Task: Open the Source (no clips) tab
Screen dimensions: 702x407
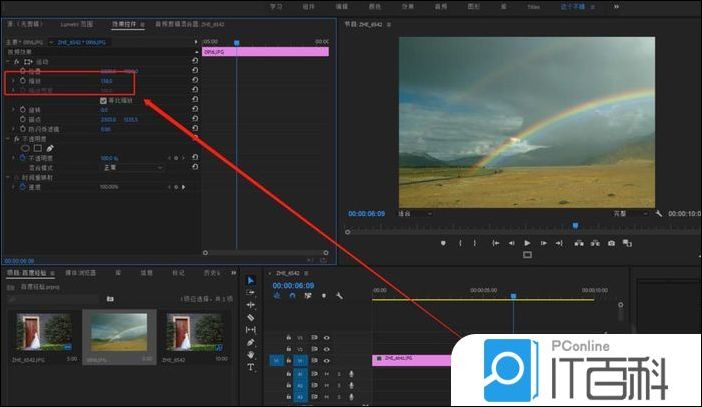Action: click(x=25, y=24)
